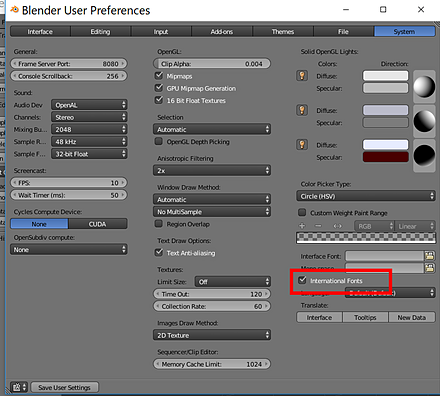
Task: Toggle the second OpenGL light bulb icon
Action: coord(302,110)
